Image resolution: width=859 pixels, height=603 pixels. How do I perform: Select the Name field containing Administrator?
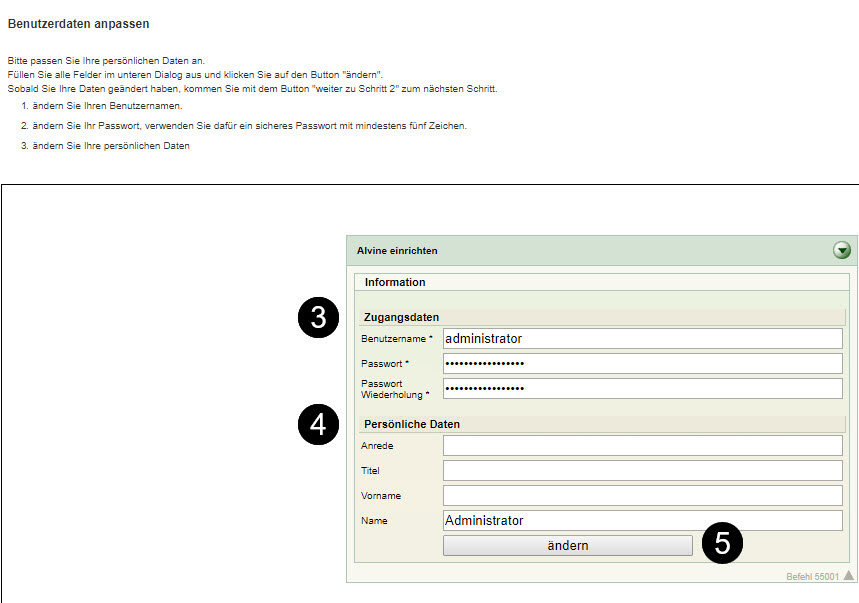tap(642, 520)
